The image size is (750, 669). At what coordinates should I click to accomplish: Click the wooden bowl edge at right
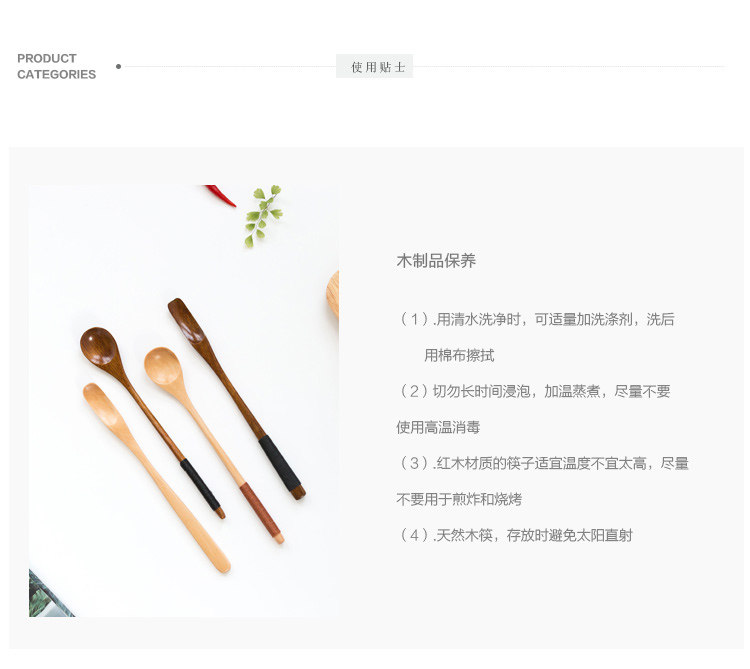pos(333,294)
